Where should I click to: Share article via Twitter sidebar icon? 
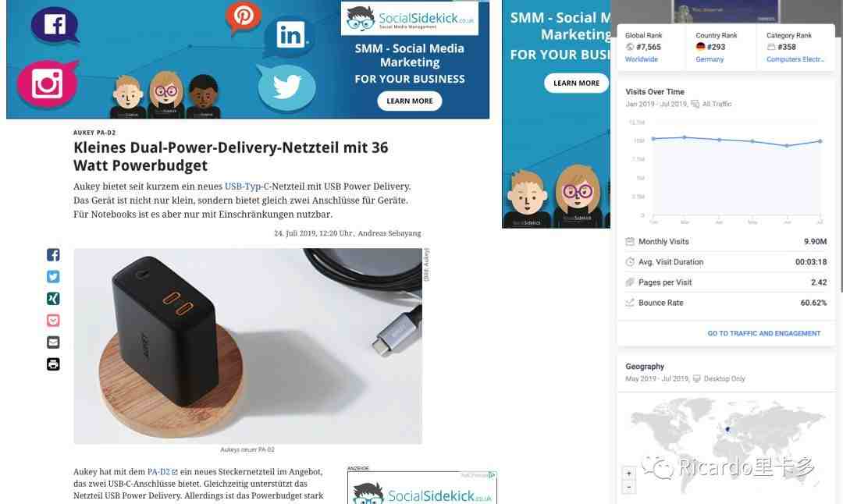tap(53, 277)
